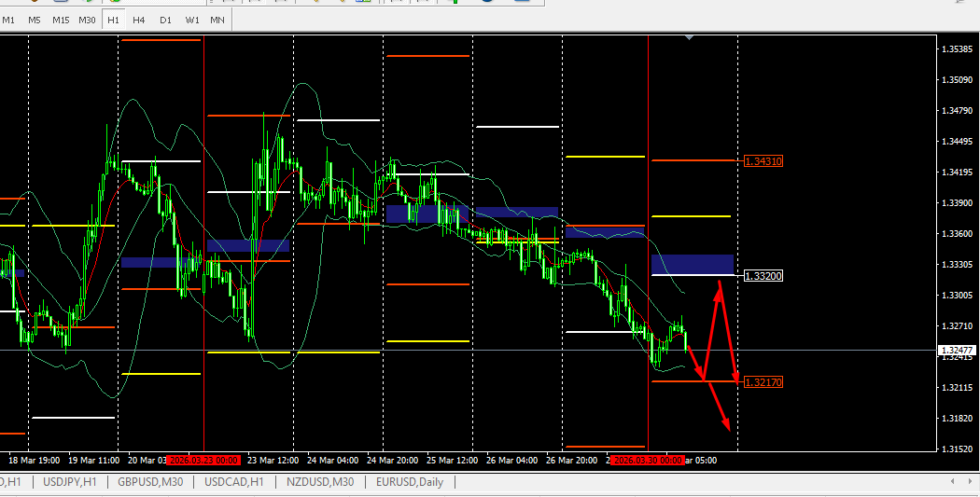The height and width of the screenshot is (497, 980).
Task: Click 1.33900 on the price scale
Action: [x=957, y=203]
